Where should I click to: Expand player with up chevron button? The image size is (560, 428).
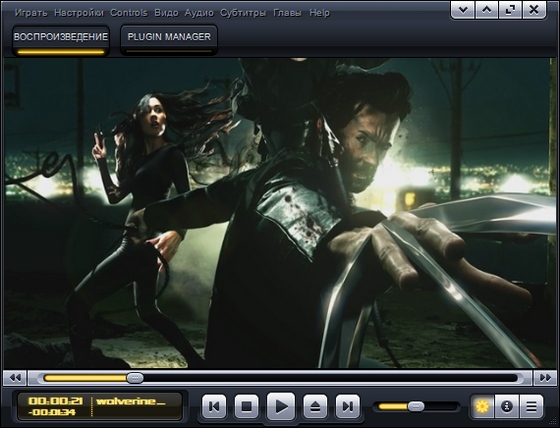(486, 10)
